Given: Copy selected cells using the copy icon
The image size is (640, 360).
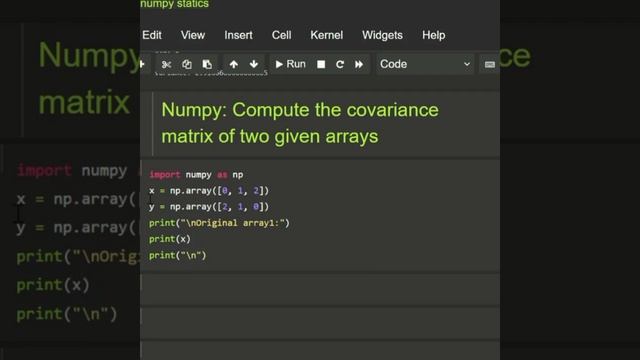Looking at the screenshot, I should click(x=187, y=64).
